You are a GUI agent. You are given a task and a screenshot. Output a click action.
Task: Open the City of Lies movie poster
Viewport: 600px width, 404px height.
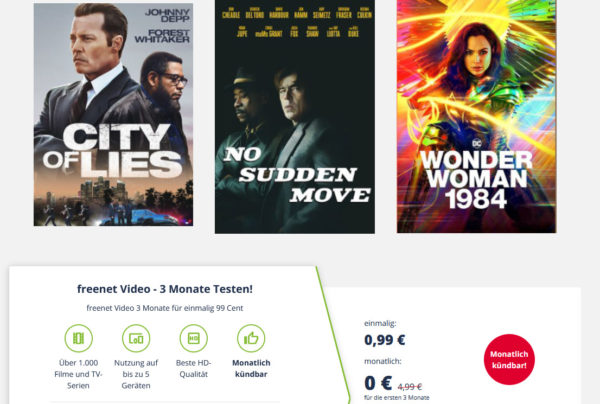click(113, 114)
